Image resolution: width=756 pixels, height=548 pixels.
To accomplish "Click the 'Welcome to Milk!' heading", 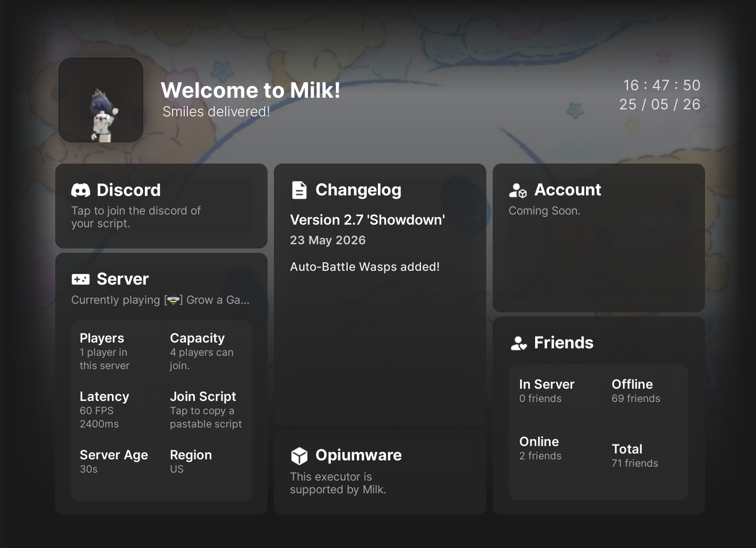I will [251, 90].
